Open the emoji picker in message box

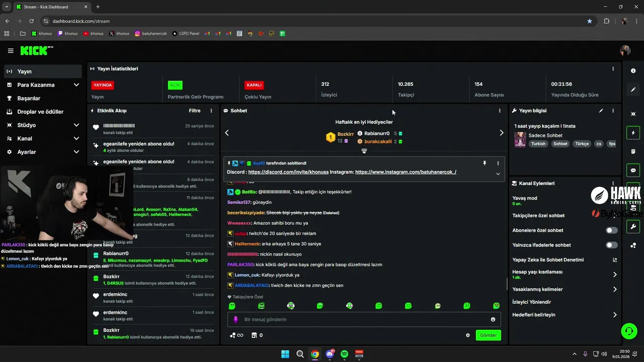493,319
